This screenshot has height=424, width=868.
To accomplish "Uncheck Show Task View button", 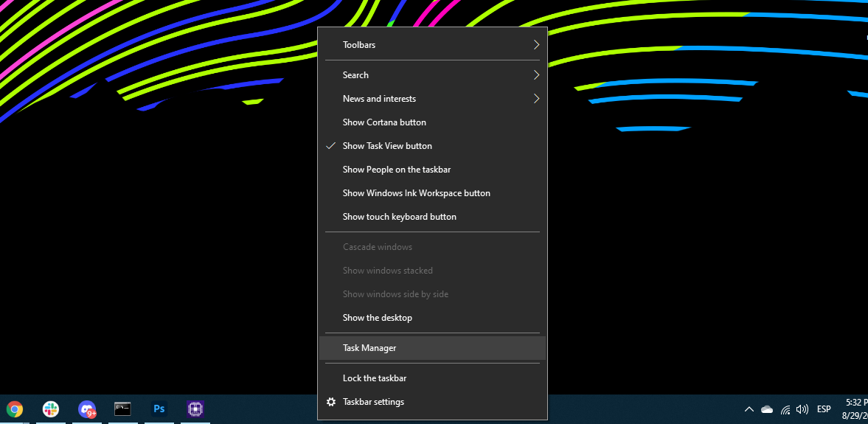I will (432, 146).
